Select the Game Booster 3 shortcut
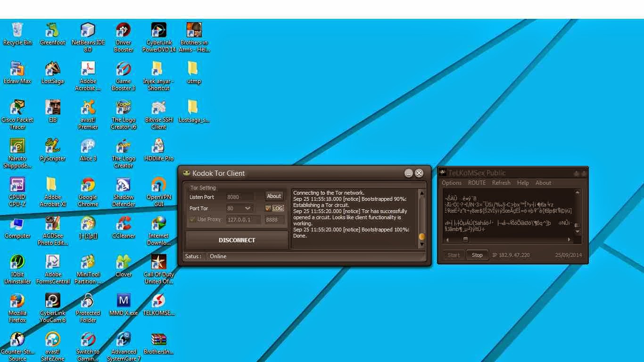Image resolution: width=644 pixels, height=362 pixels. 124,76
